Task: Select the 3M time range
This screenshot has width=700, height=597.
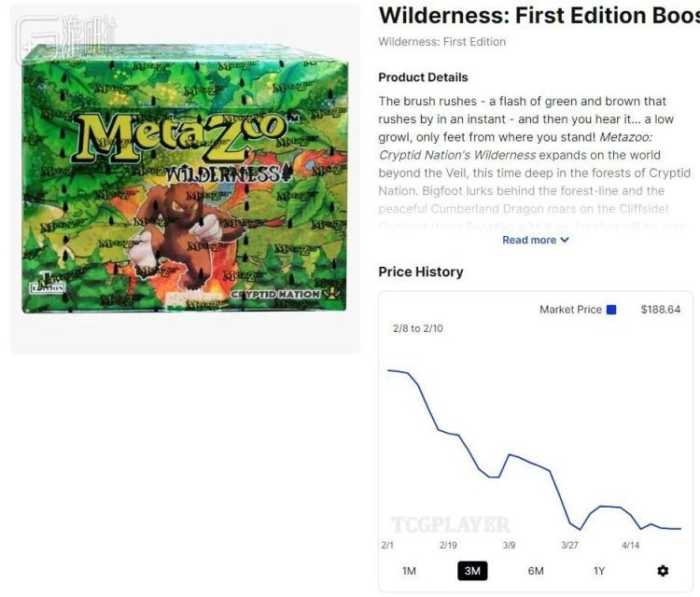Action: pyautogui.click(x=472, y=571)
